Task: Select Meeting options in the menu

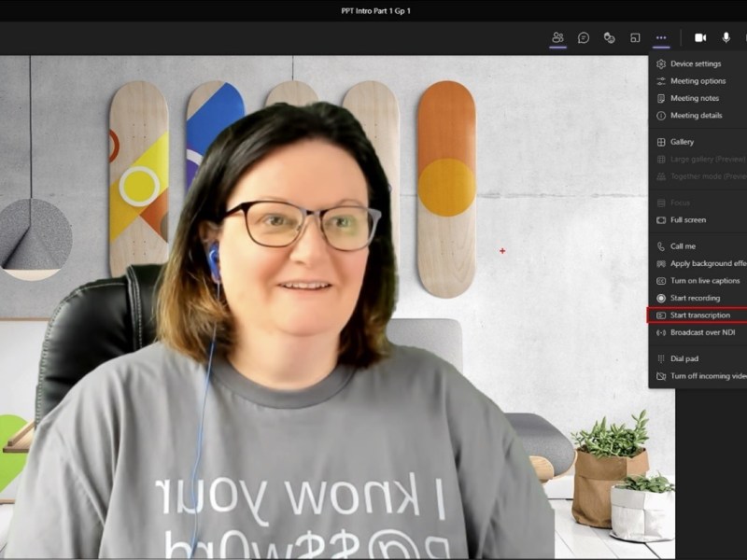Action: tap(698, 81)
